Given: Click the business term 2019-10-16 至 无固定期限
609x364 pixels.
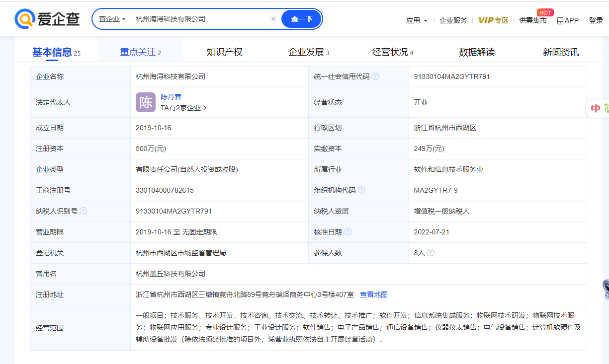Looking at the screenshot, I should tap(176, 232).
